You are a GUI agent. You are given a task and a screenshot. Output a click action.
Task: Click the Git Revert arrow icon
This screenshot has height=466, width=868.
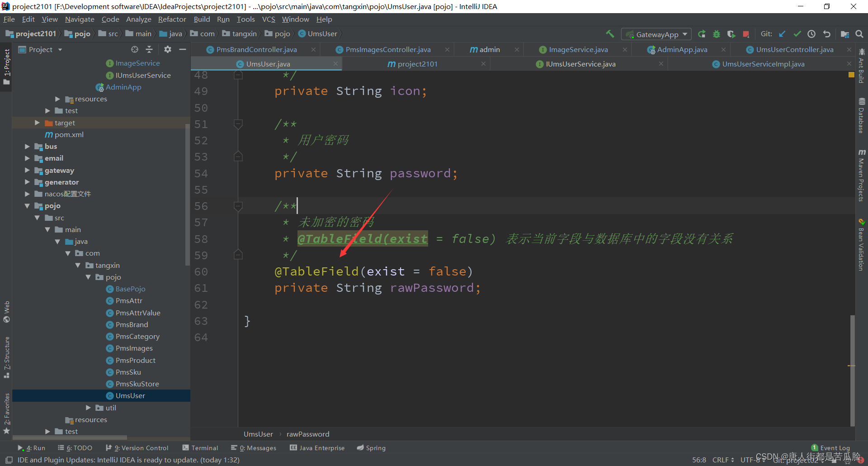(826, 34)
